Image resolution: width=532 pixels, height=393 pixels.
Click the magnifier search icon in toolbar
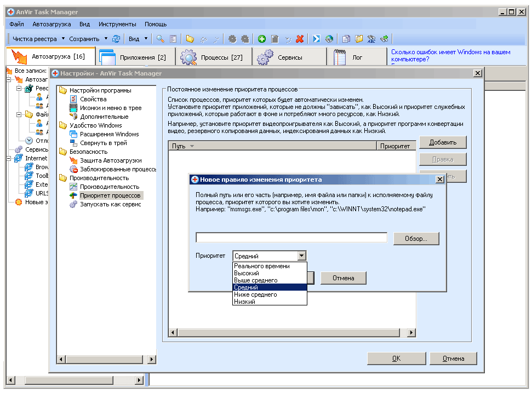[160, 39]
